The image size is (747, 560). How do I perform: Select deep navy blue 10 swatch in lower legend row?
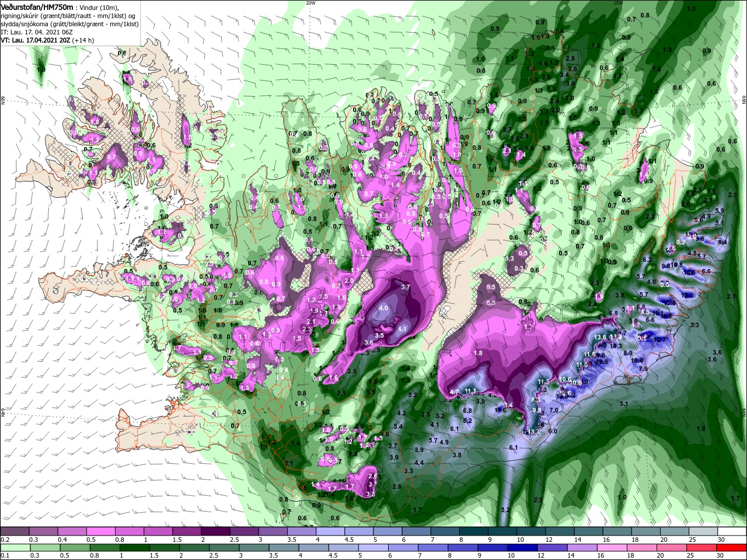pyautogui.click(x=522, y=548)
